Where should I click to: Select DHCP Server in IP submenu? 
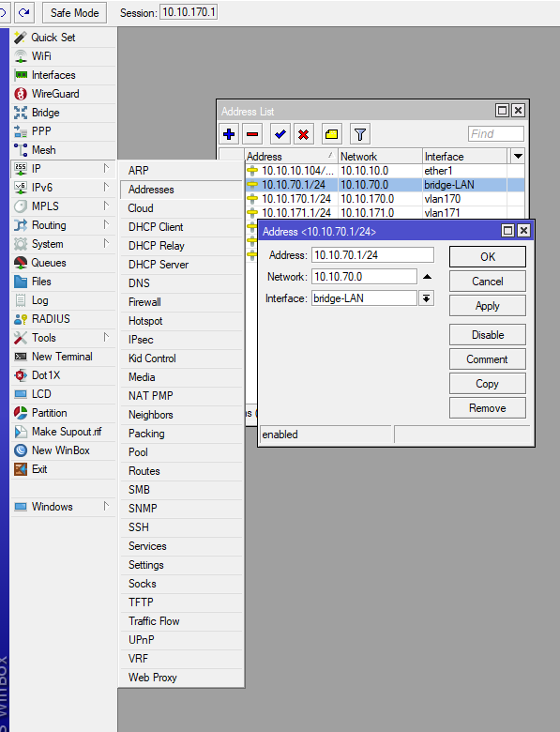click(x=159, y=265)
